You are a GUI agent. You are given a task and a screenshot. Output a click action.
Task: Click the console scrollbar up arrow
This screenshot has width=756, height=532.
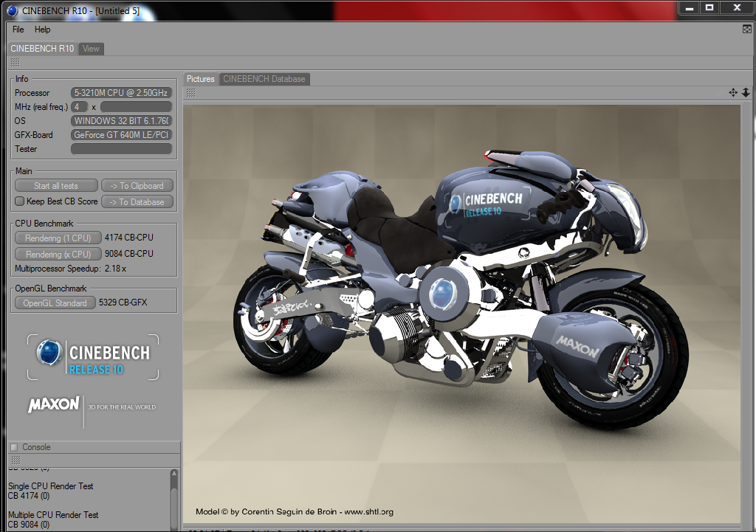coord(174,473)
